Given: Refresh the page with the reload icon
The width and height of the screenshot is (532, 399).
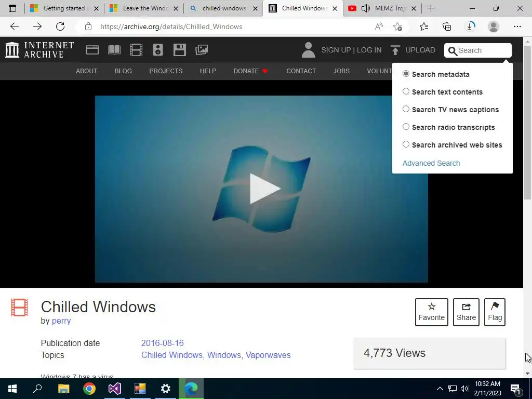Looking at the screenshot, I should coord(60,26).
